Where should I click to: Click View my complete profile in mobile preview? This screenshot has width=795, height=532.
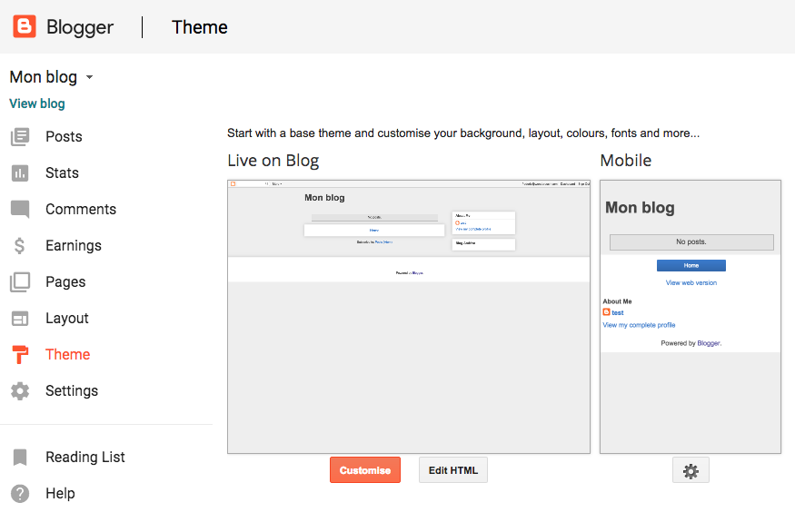(x=639, y=325)
